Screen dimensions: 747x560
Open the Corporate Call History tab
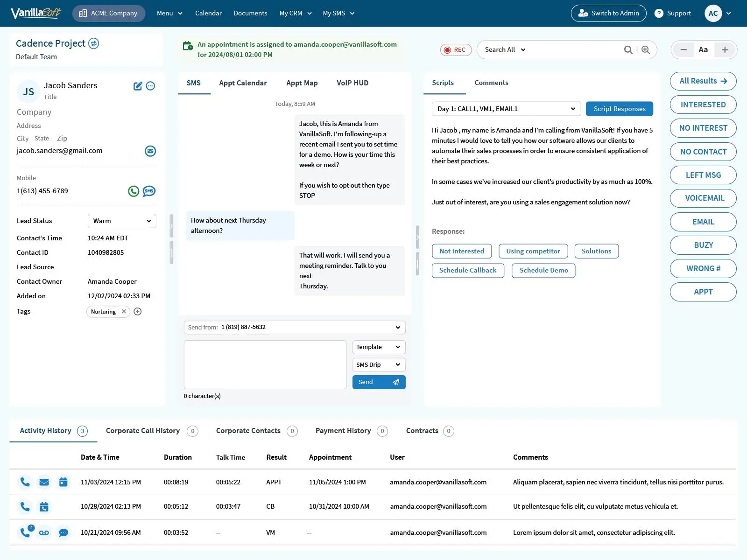pos(152,431)
